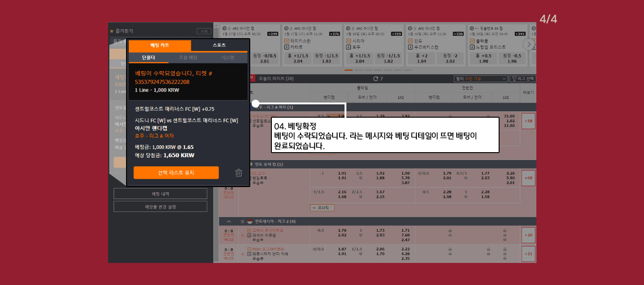Click the refresh icon beside the 7
This screenshot has width=644, height=285.
[375, 79]
